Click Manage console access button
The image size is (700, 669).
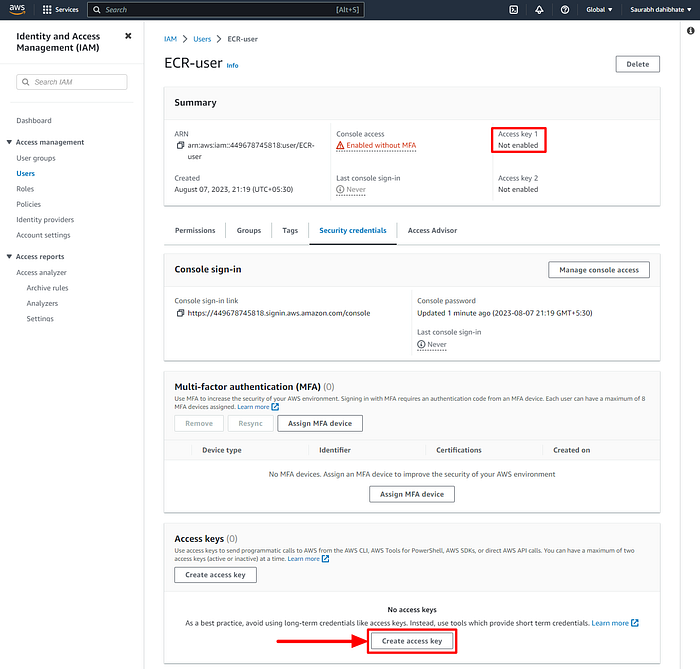click(599, 270)
